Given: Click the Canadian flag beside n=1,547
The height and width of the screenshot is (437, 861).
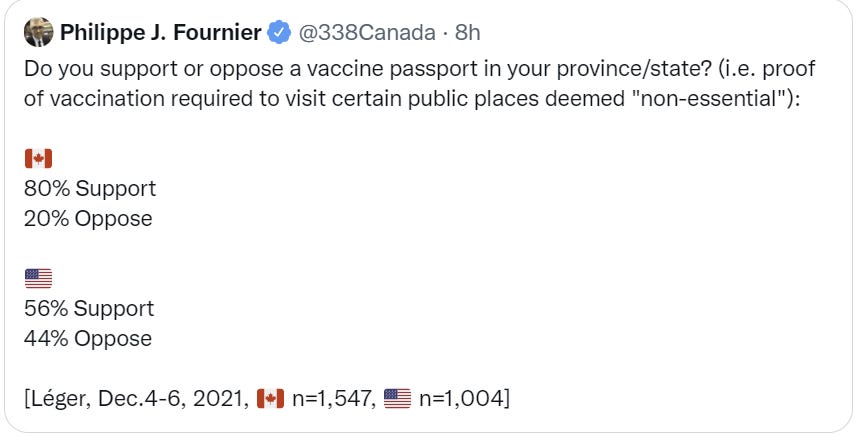Looking at the screenshot, I should pyautogui.click(x=270, y=399).
